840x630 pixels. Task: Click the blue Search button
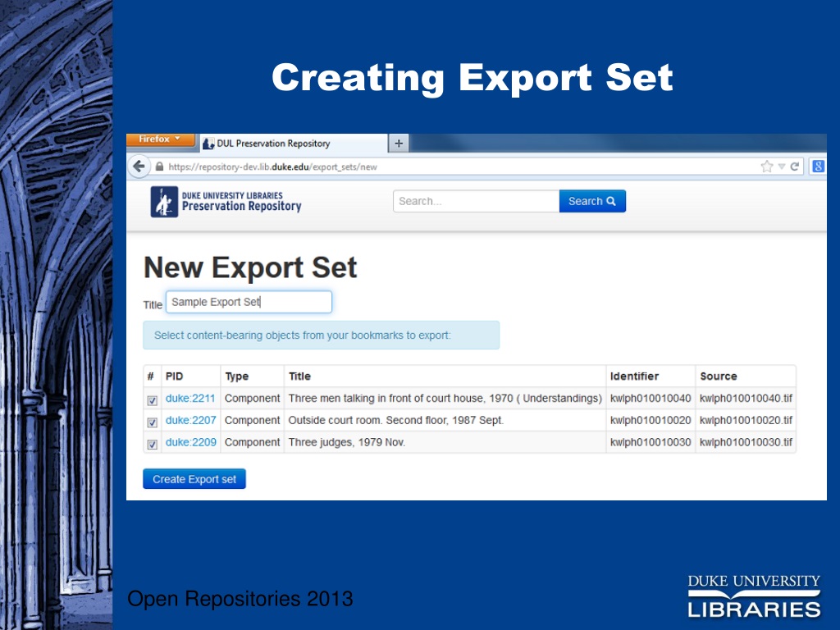(592, 201)
